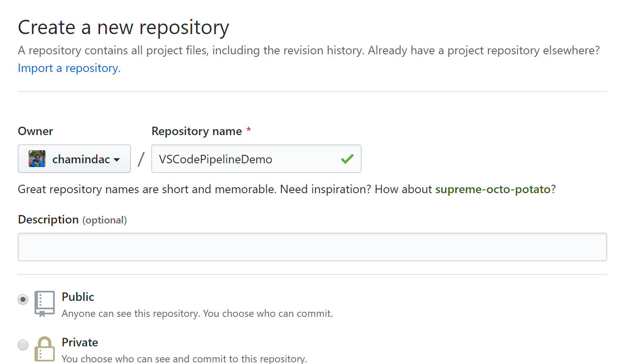This screenshot has height=364, width=643.
Task: Click the chamindac owner avatar image
Action: tap(37, 159)
